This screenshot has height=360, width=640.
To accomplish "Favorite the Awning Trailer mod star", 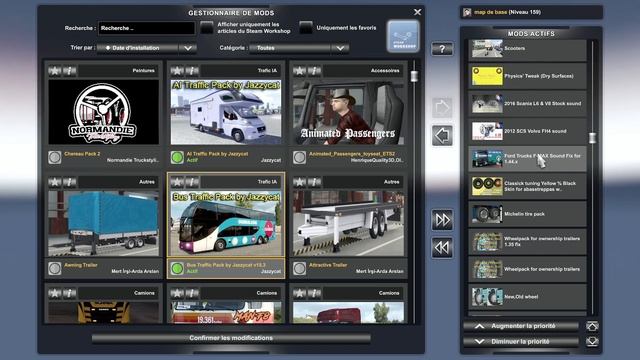I will tap(55, 182).
